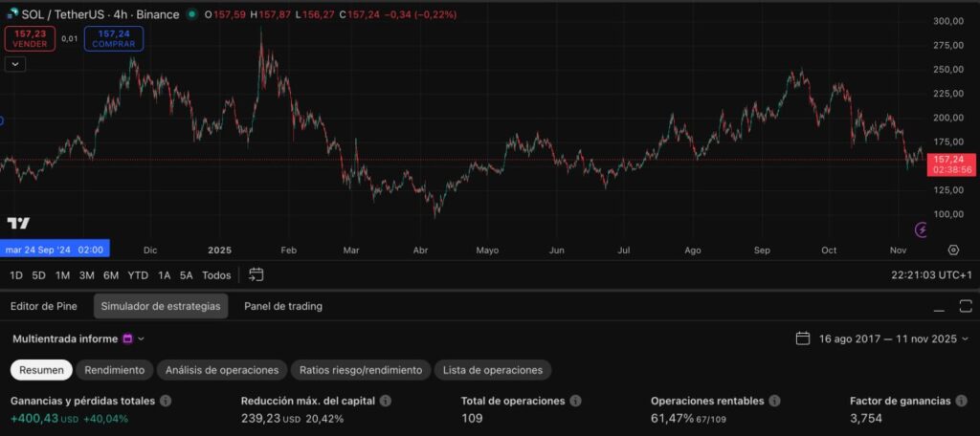Click info icon beside Operaciones rentables
The height and width of the screenshot is (436, 980).
click(x=774, y=402)
